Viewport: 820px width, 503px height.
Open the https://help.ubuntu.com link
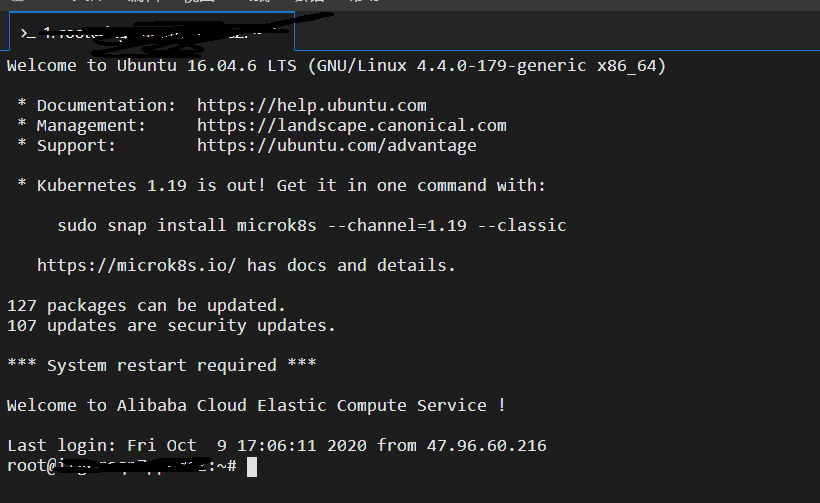click(311, 105)
